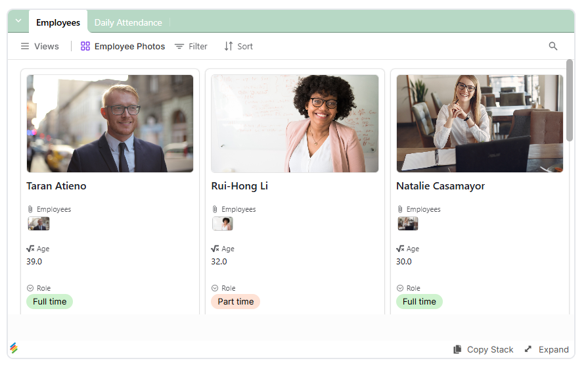
Task: Click the formula Age icon on Natalie's card
Action: coord(400,249)
